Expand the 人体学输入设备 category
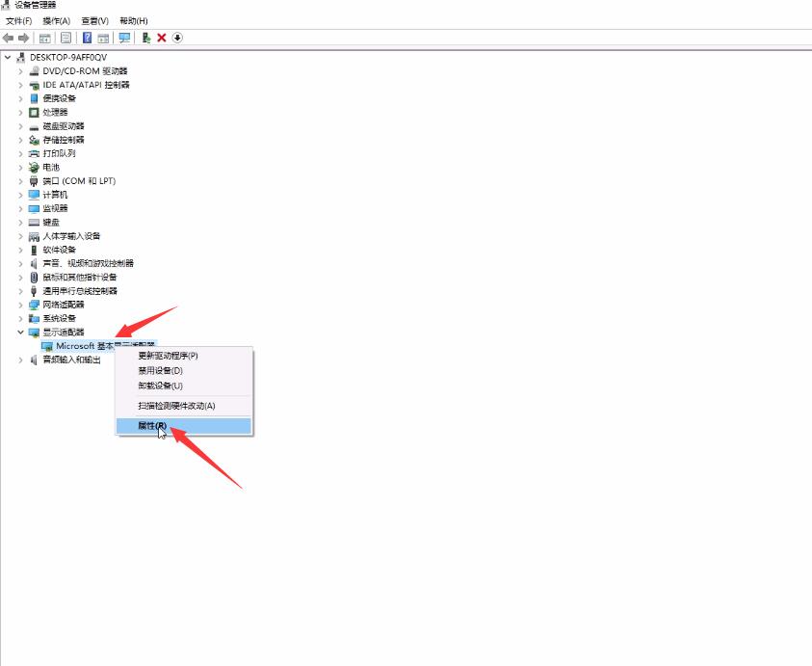 tap(21, 236)
